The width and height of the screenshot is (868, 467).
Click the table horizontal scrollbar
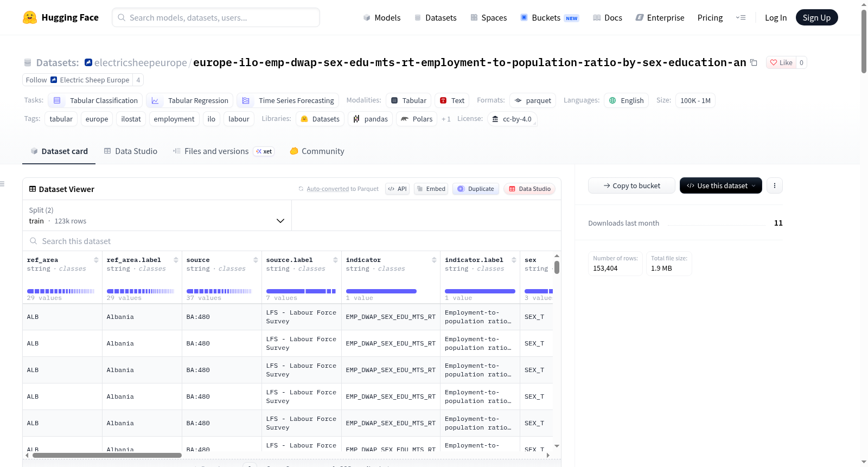pyautogui.click(x=107, y=455)
